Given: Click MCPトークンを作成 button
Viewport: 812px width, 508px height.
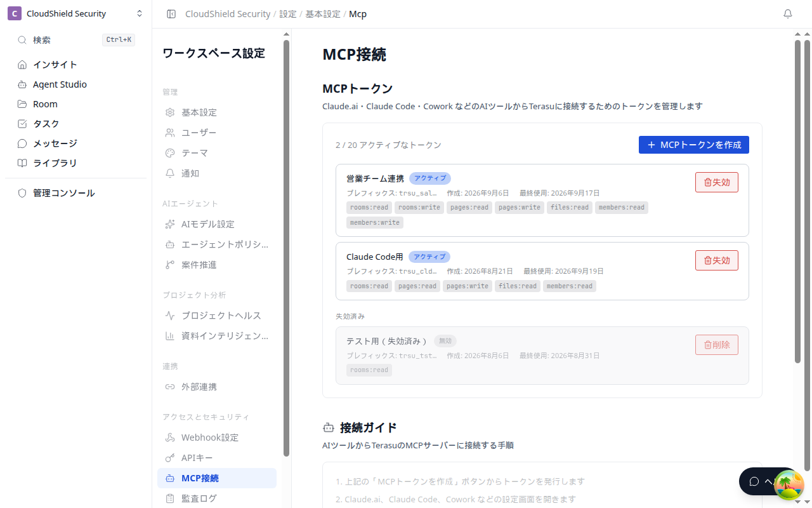Looking at the screenshot, I should coord(694,145).
